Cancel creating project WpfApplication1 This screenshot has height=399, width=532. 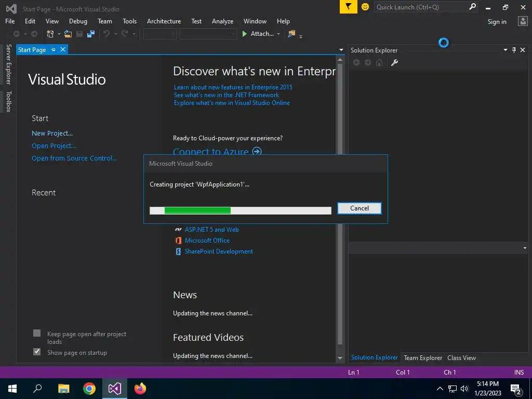360,208
